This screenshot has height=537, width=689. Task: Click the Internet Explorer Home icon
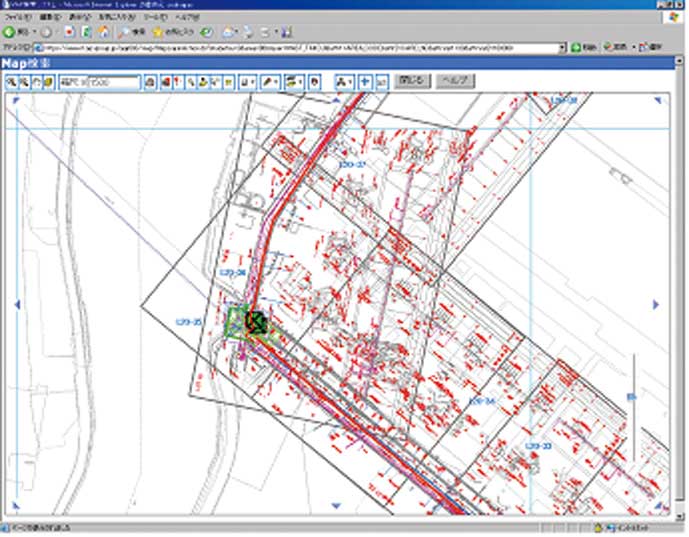click(103, 32)
